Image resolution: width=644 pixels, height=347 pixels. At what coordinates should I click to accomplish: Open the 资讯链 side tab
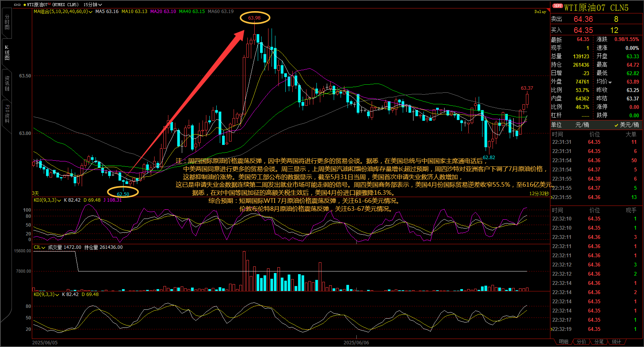[x=7, y=83]
